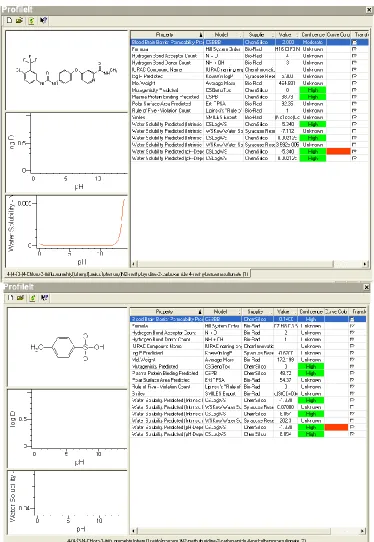Screen dimensions: 374x542
Task: Select Polar Surface Area Predicted row, upper window
Action: (249, 104)
